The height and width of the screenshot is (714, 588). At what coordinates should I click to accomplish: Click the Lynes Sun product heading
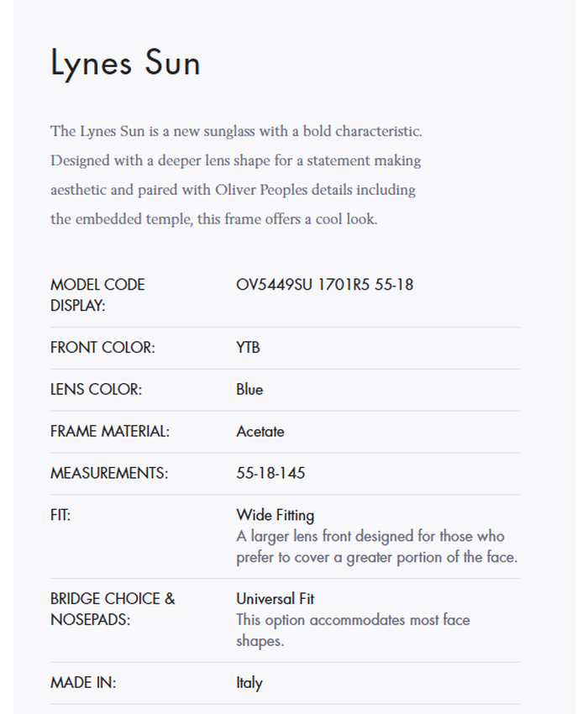[x=125, y=63]
